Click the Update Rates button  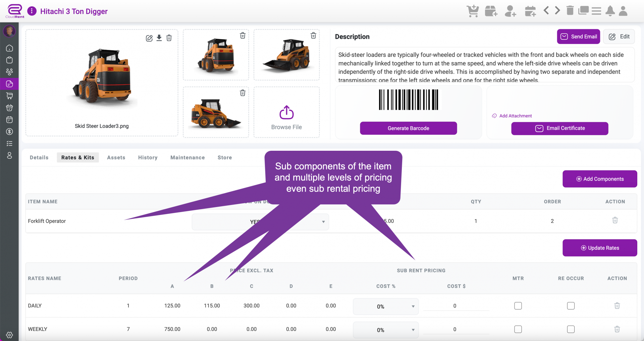(600, 248)
